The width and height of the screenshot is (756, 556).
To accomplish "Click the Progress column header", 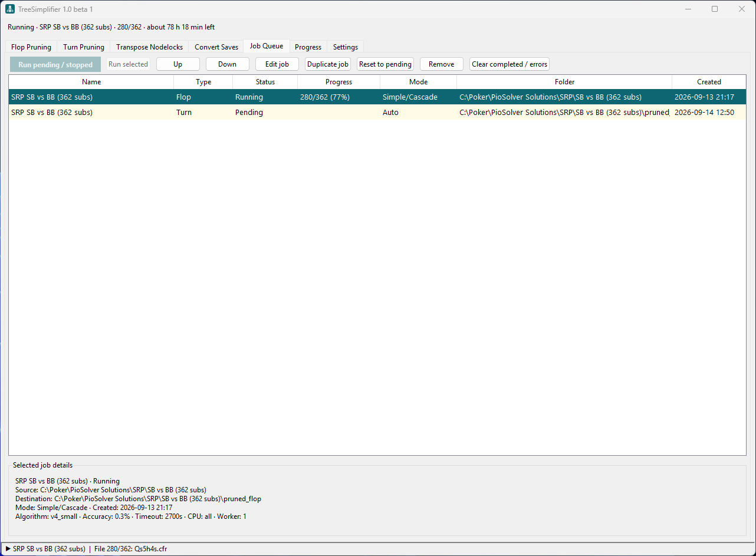I will 339,82.
